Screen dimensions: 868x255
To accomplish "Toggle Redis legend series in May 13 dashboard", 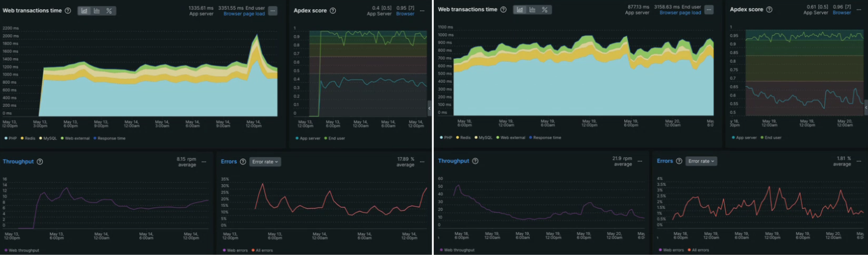I will (x=28, y=139).
